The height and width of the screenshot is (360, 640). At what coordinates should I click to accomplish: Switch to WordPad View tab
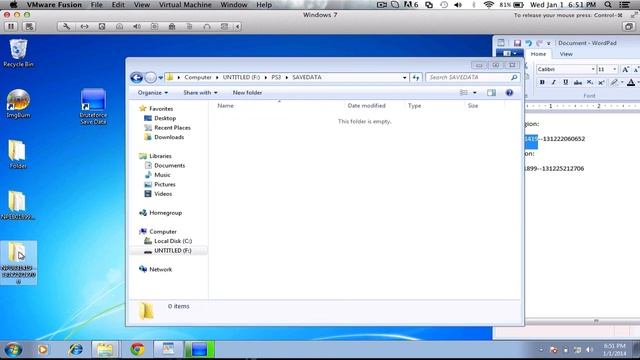point(566,54)
